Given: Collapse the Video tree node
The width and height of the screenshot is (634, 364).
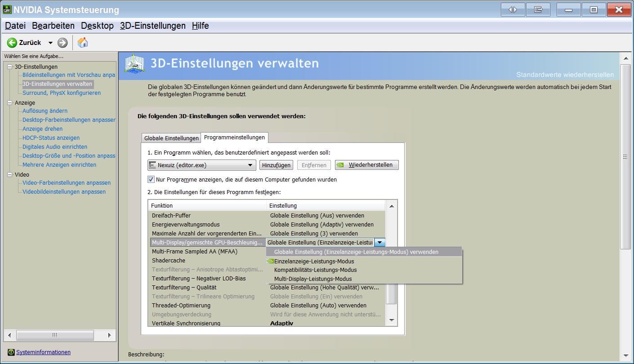Looking at the screenshot, I should [x=10, y=174].
